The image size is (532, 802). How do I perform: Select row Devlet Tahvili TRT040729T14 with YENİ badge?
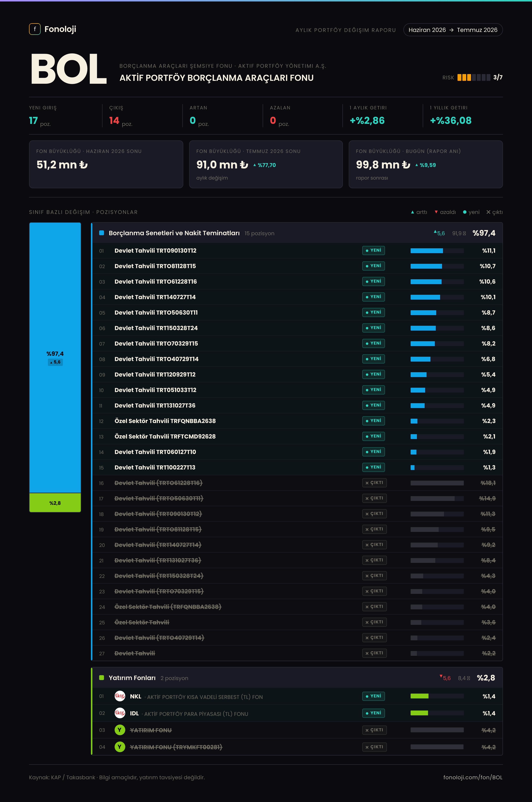pyautogui.click(x=298, y=359)
